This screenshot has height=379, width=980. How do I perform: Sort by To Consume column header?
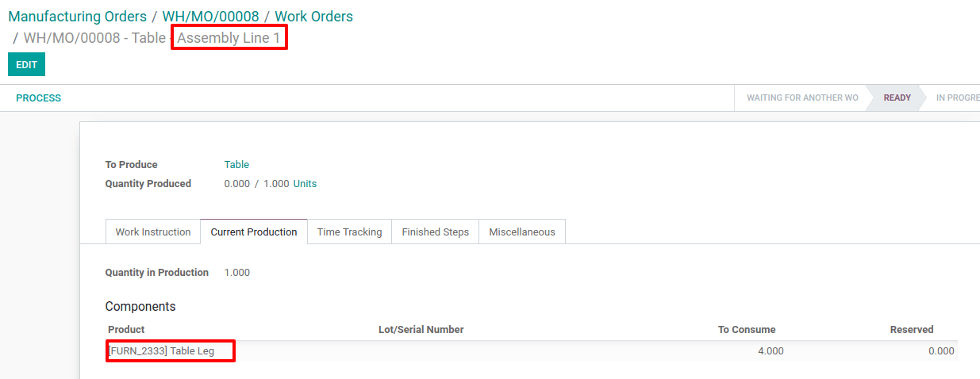(746, 330)
